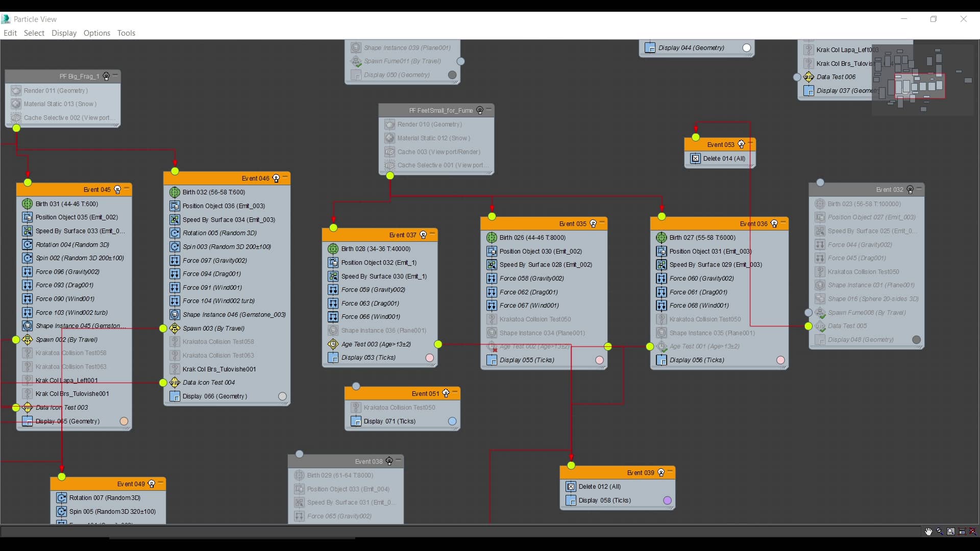This screenshot has width=980, height=551.
Task: Toggle the Event 039 enable icon
Action: [662, 472]
